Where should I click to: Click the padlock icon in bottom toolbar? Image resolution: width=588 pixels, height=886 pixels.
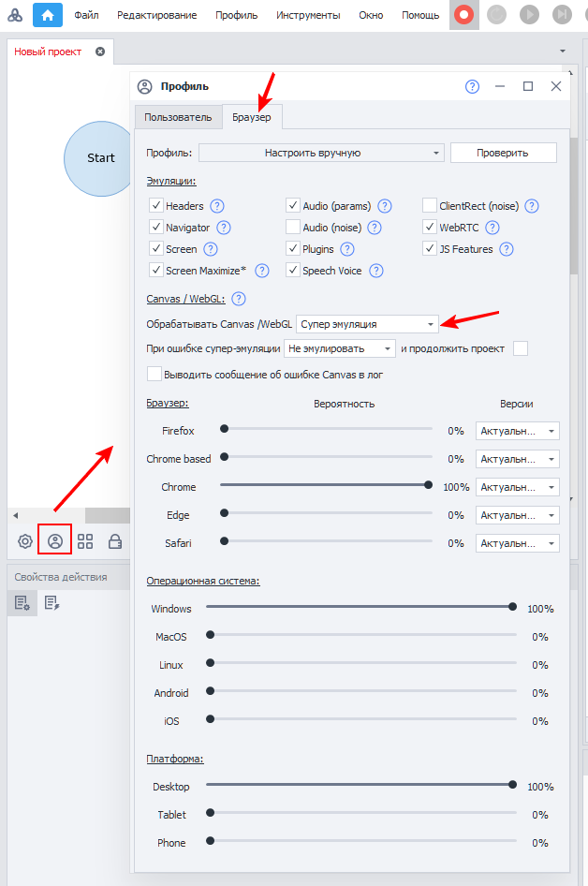point(115,540)
